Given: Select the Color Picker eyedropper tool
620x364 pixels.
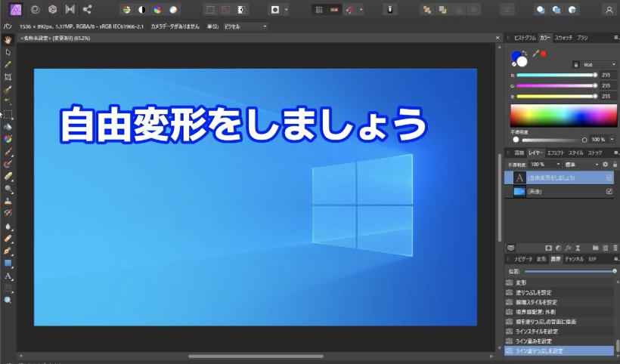Looking at the screenshot, I should 8,64.
